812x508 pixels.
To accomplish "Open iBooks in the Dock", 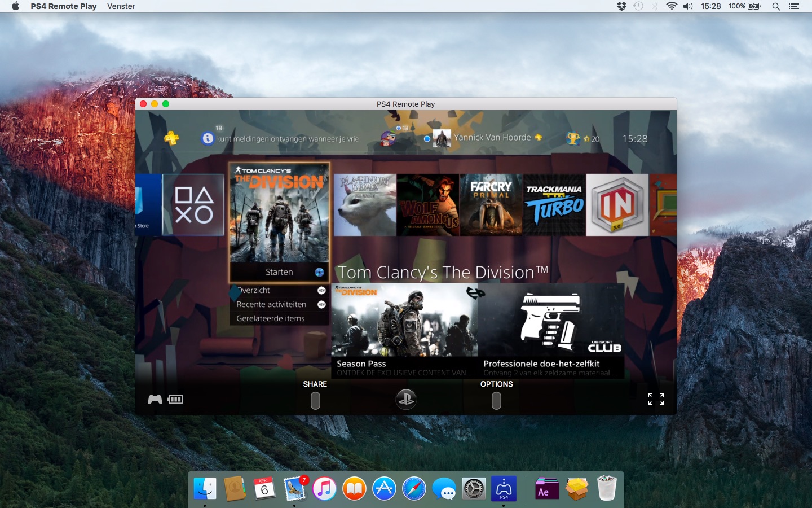I will point(354,488).
